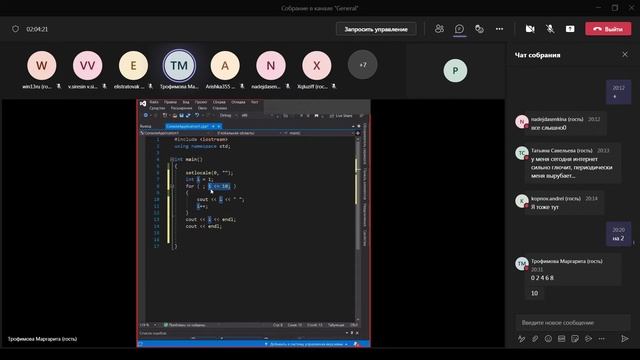Screen dimensions: 640x360
Task: Click the delivery options arrow icon in chat
Action: pos(588,338)
